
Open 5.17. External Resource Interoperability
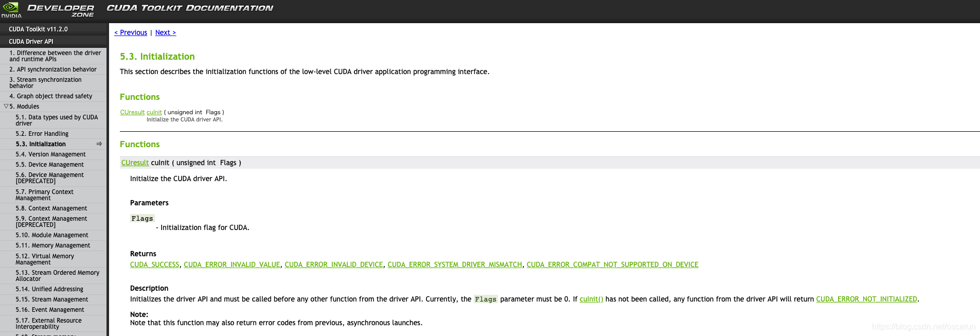click(x=48, y=324)
